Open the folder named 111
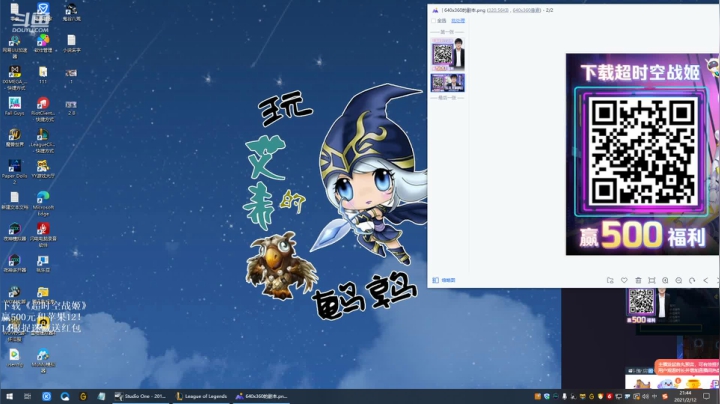The image size is (720, 404). click(43, 74)
